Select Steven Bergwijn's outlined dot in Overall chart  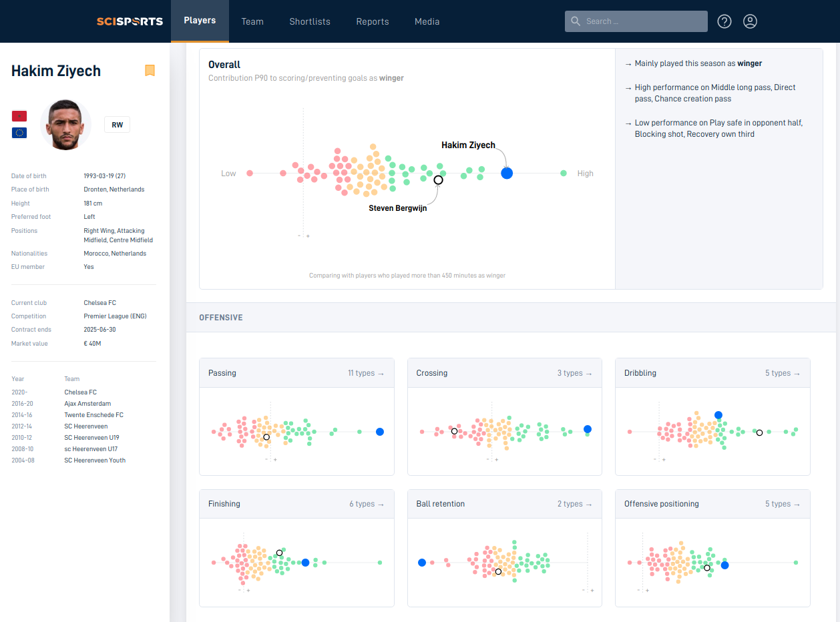point(438,180)
